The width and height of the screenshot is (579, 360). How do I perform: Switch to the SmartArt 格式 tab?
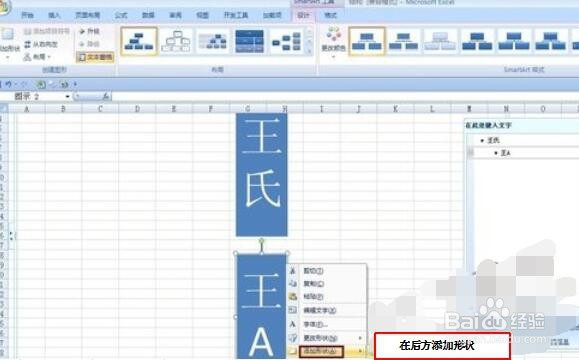pyautogui.click(x=330, y=15)
